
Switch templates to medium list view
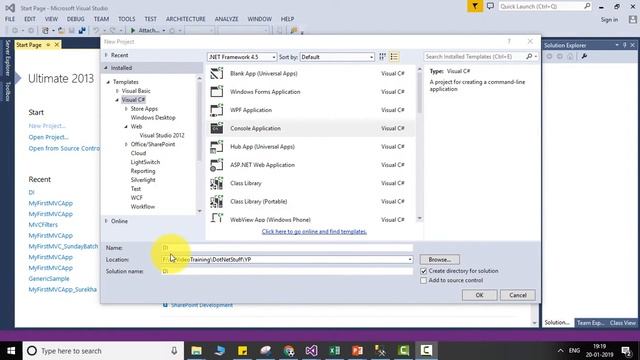[394, 57]
